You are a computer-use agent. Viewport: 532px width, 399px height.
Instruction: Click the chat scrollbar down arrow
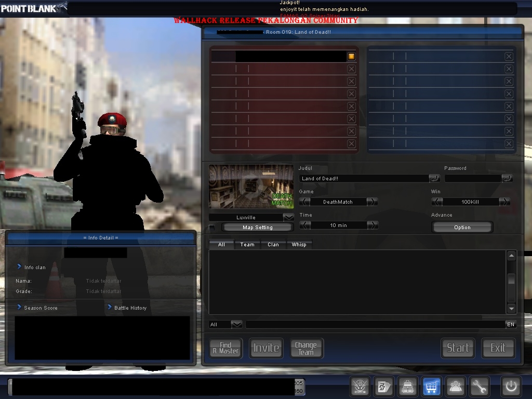511,309
